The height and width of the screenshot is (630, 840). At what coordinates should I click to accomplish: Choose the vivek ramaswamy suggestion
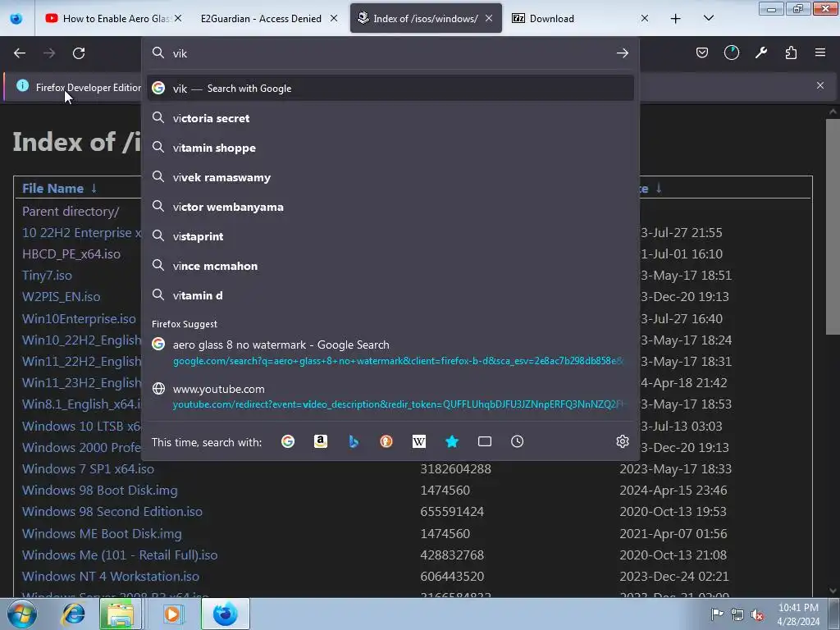[390, 177]
